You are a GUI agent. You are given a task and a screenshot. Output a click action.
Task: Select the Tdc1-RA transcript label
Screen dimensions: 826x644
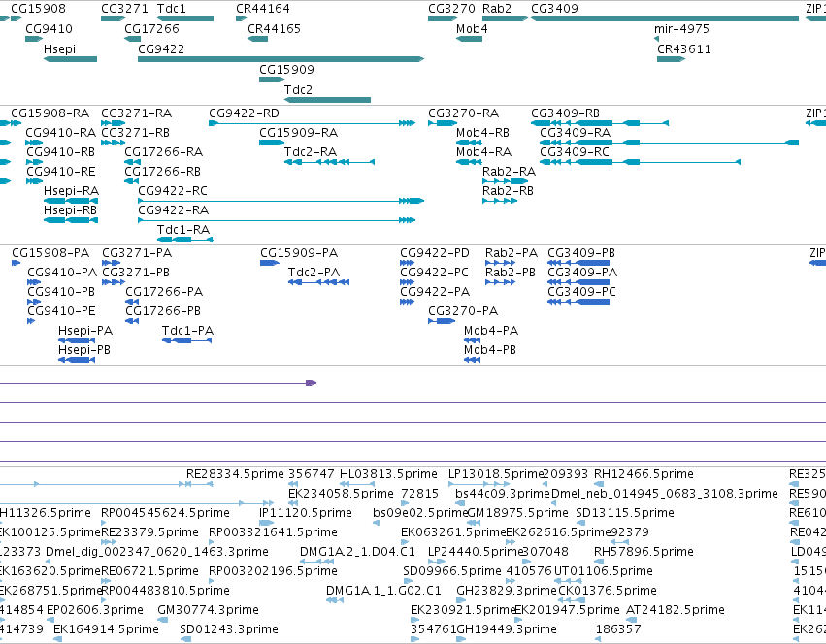click(183, 230)
